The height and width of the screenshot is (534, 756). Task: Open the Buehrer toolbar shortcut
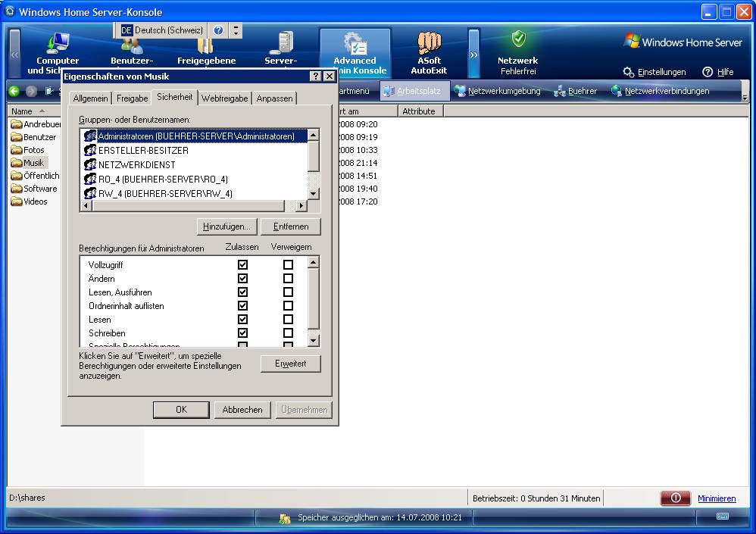pos(576,91)
